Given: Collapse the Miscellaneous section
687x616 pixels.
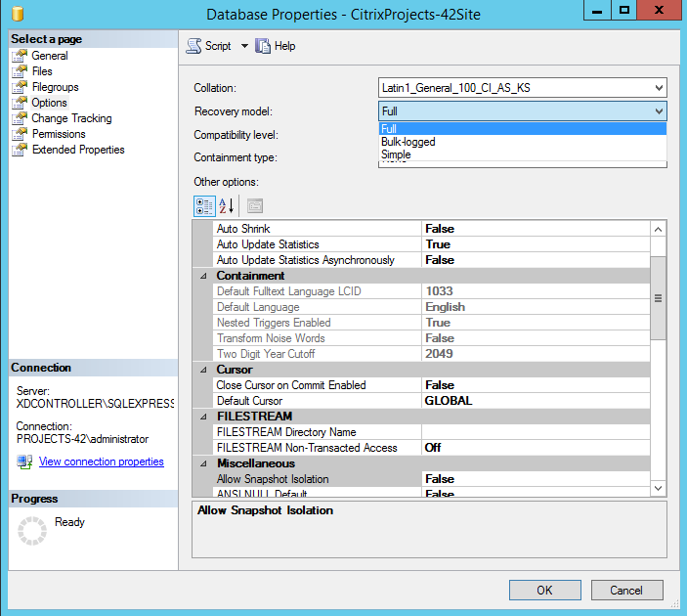Looking at the screenshot, I should pos(203,463).
